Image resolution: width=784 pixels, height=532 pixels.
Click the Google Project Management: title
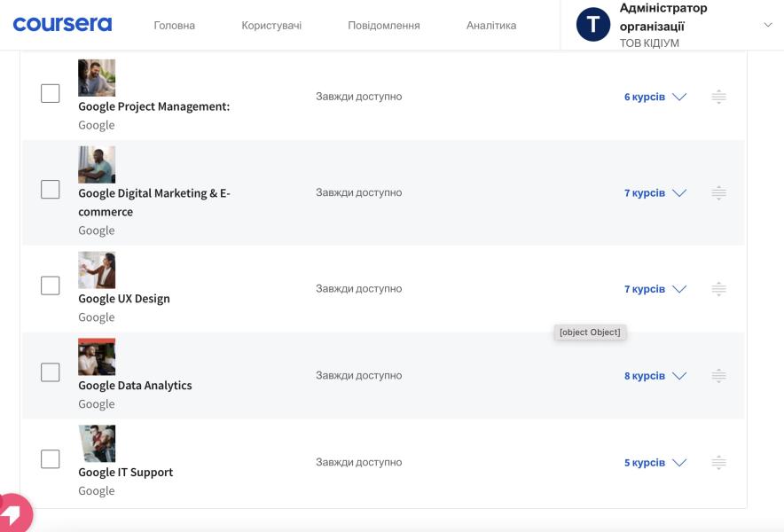tap(154, 106)
